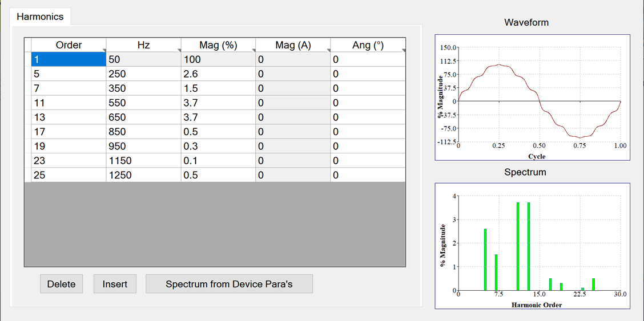Select the Order cell with value 17
Screen dimensions: 644x321
click(69, 132)
